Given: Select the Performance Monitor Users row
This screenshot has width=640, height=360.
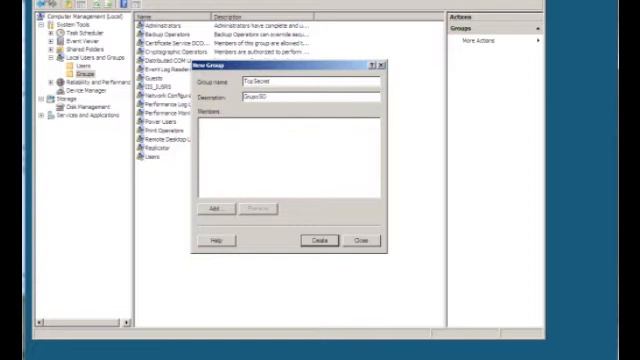Looking at the screenshot, I should pos(164,113).
